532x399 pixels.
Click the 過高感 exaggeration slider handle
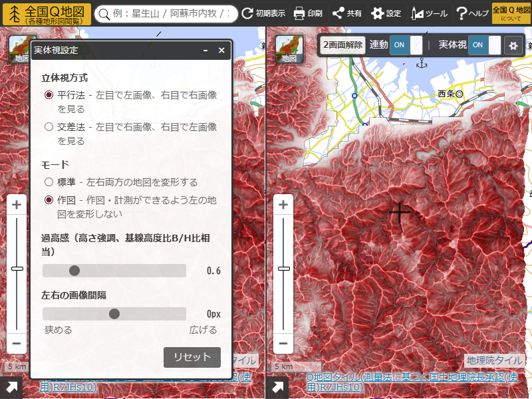click(74, 271)
